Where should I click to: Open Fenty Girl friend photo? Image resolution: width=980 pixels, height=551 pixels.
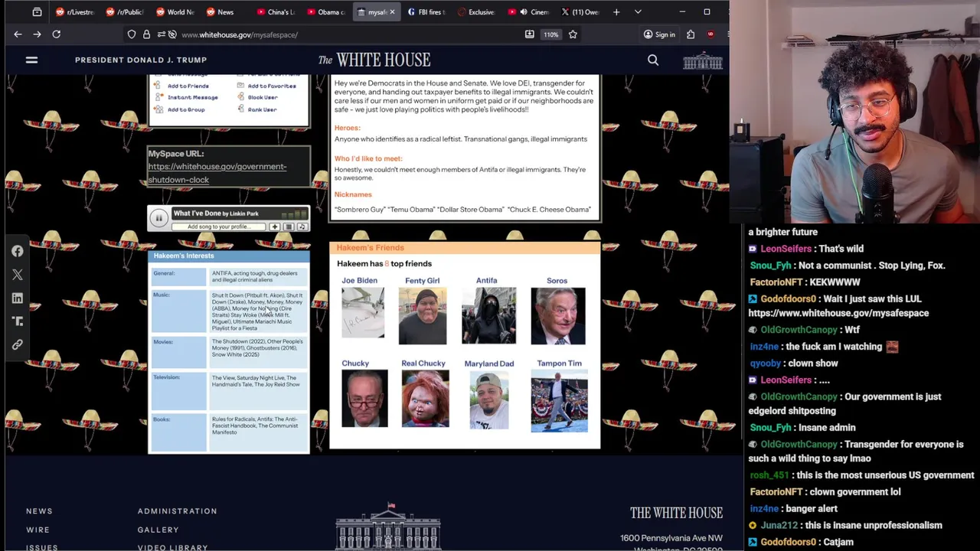click(x=423, y=316)
